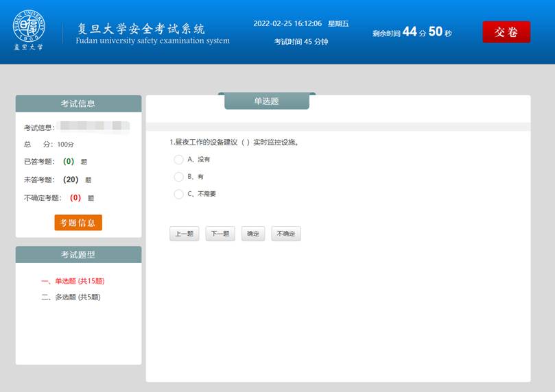Image resolution: width=555 pixels, height=392 pixels.
Task: Open the orange 考题信息 button
Action: [78, 223]
